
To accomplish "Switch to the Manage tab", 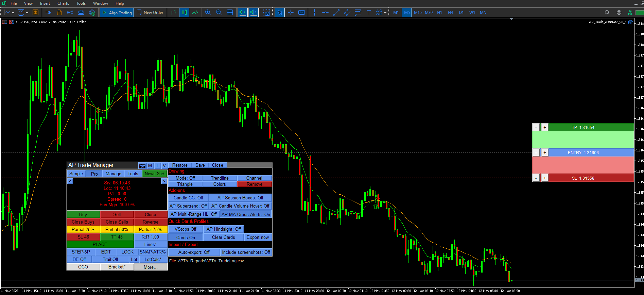I will click(113, 174).
